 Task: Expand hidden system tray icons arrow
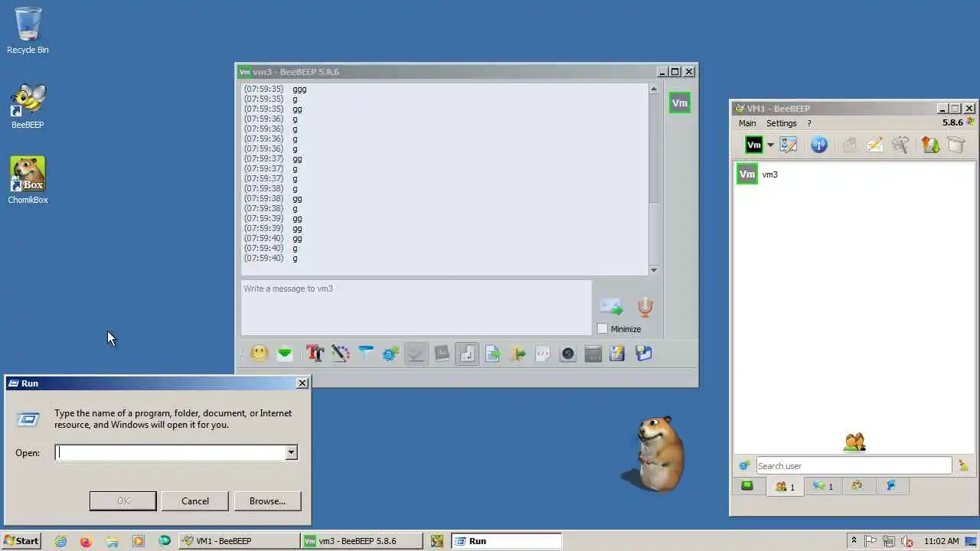(854, 541)
